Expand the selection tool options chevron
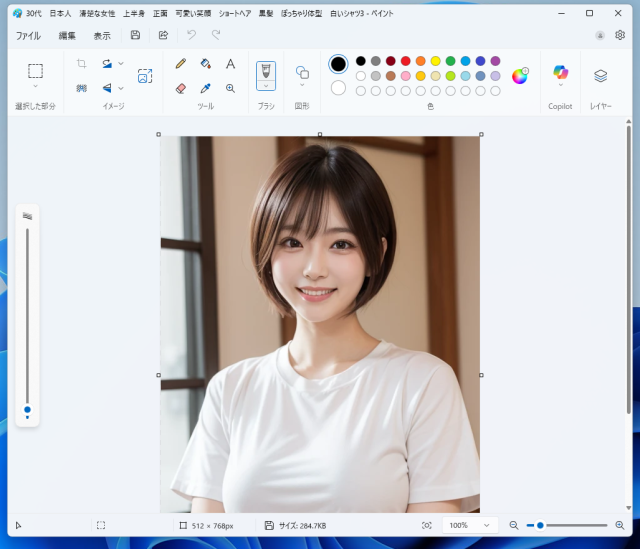Screen dimensions: 640x549 (x=35, y=88)
